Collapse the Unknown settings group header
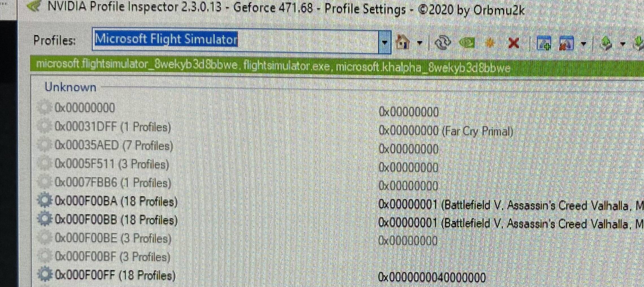Image resolution: width=644 pixels, height=287 pixels. point(70,87)
